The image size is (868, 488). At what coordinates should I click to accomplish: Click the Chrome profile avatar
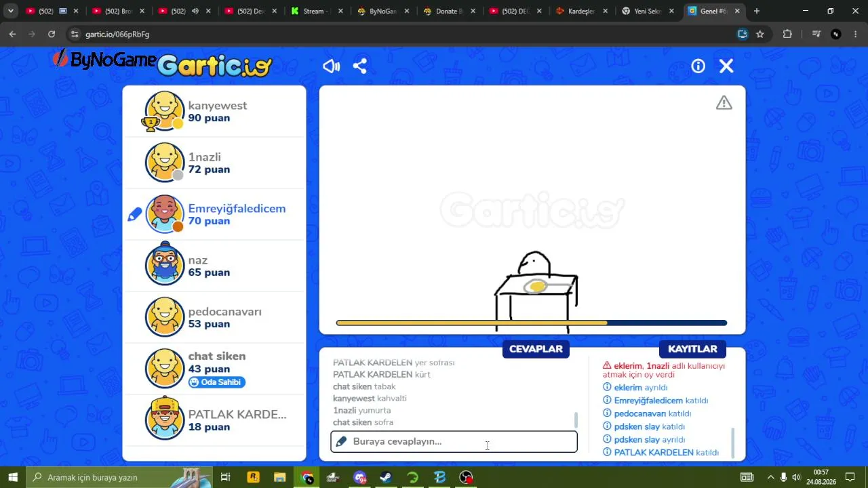coord(836,34)
